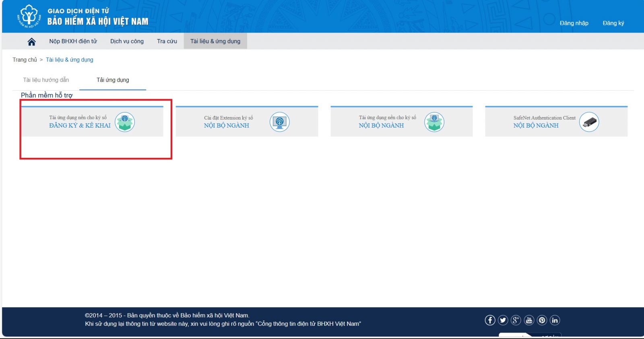Click the Extension ký số monitor icon
The image size is (644, 339).
(x=279, y=122)
